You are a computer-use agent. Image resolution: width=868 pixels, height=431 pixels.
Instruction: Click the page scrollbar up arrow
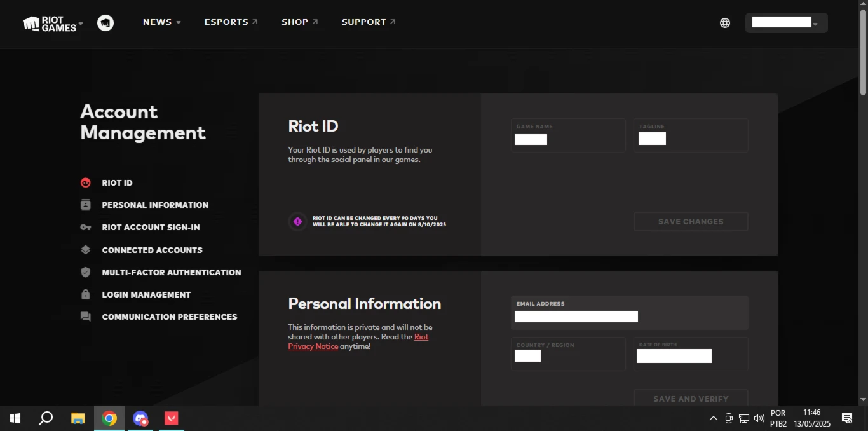pos(863,5)
